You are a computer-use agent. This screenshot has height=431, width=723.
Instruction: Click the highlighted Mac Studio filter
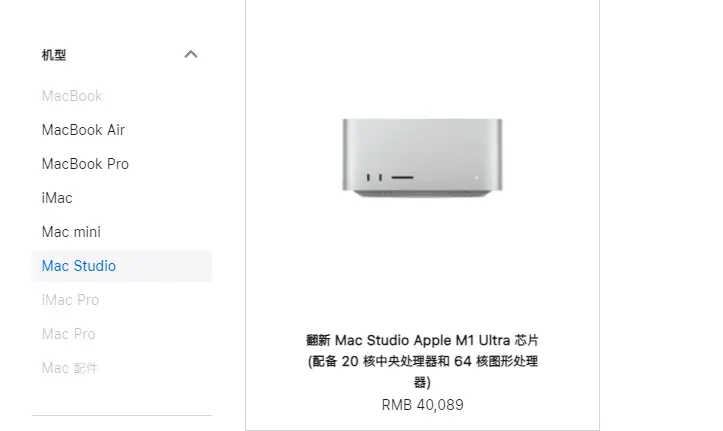[x=122, y=266]
